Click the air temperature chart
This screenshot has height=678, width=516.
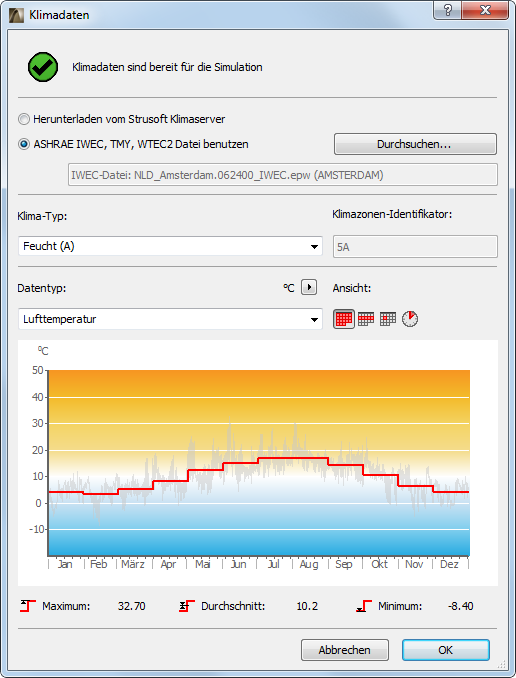click(259, 463)
